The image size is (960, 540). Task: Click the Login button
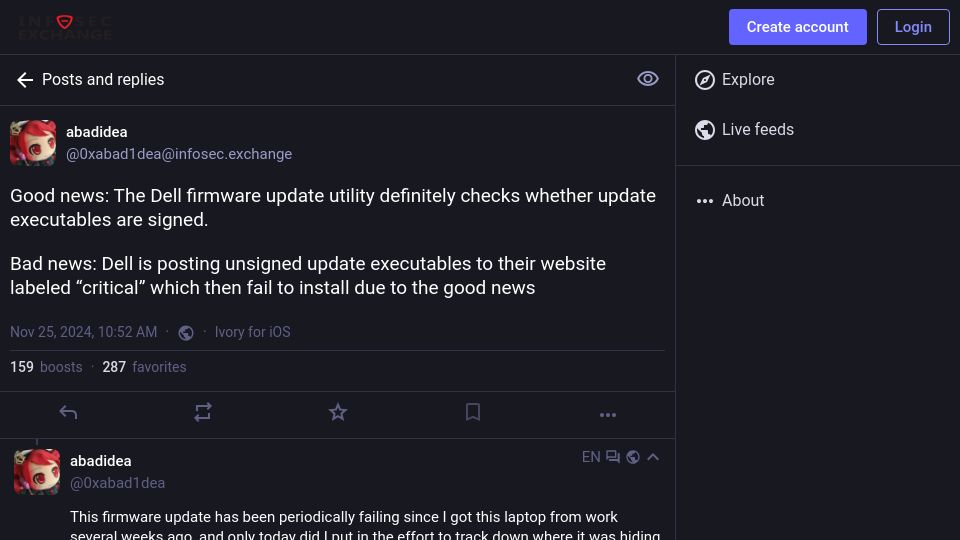tap(913, 27)
